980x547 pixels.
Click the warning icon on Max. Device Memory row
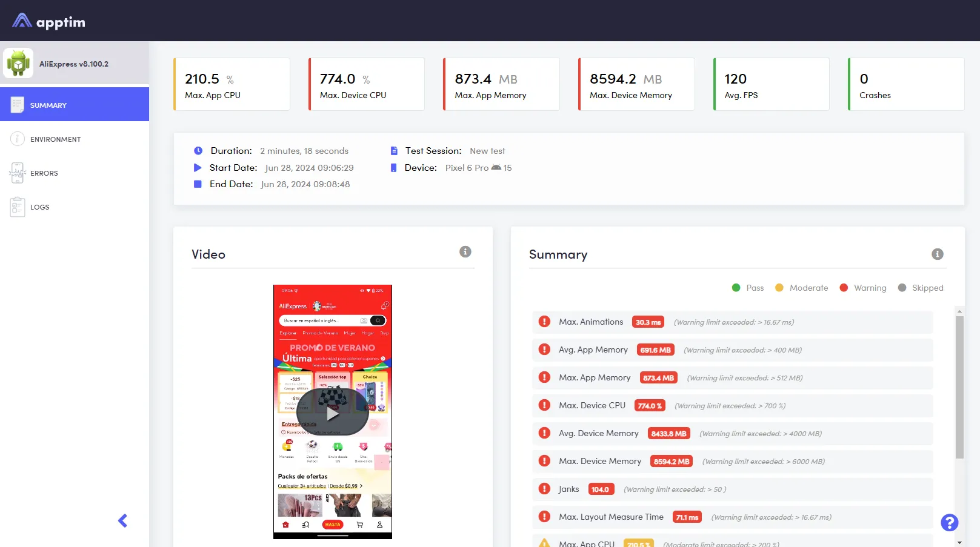pyautogui.click(x=544, y=461)
